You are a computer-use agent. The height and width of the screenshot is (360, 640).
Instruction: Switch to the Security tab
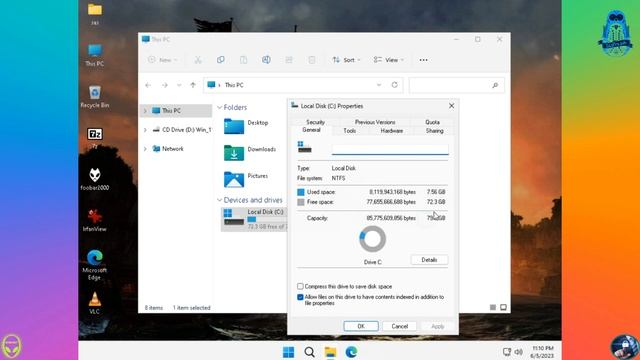click(316, 122)
